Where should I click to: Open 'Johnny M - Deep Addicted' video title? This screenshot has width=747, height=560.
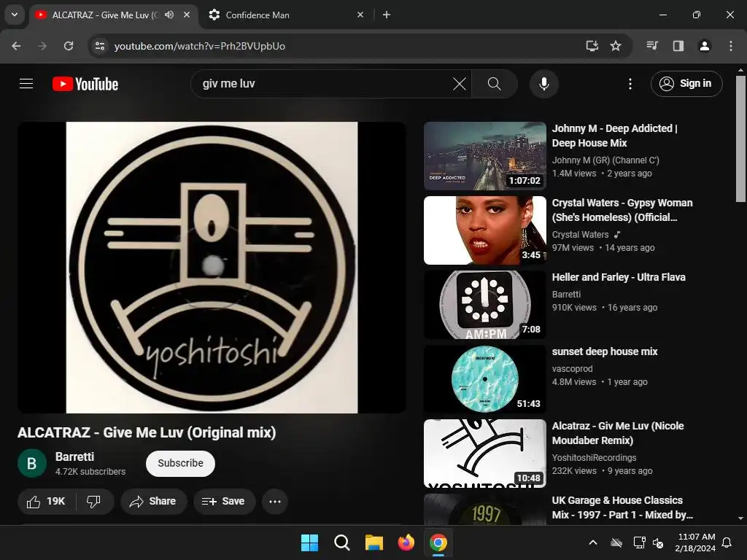pos(614,136)
